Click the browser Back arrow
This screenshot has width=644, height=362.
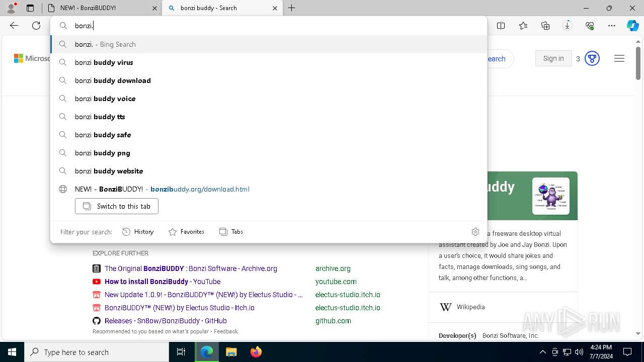(14, 26)
